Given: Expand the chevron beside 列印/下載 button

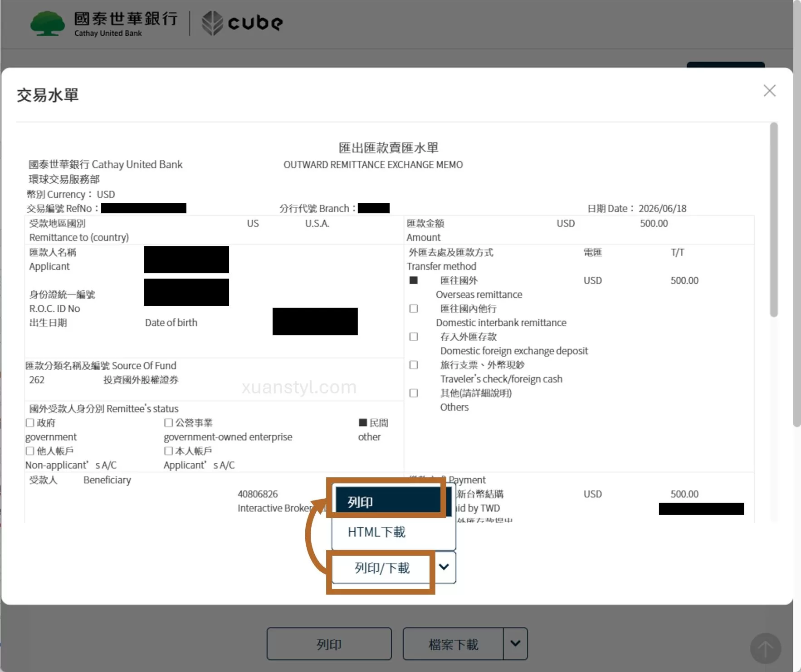Looking at the screenshot, I should click(444, 567).
